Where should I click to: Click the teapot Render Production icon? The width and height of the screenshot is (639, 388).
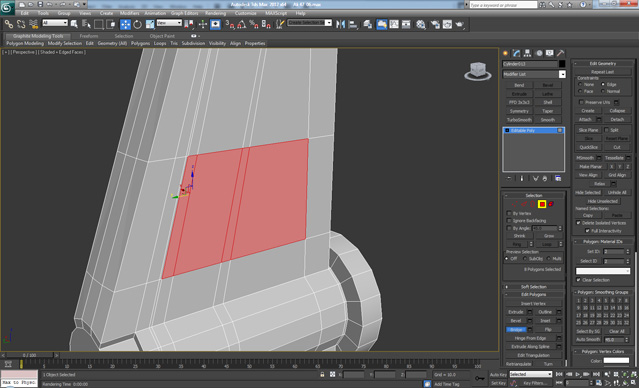(460, 24)
